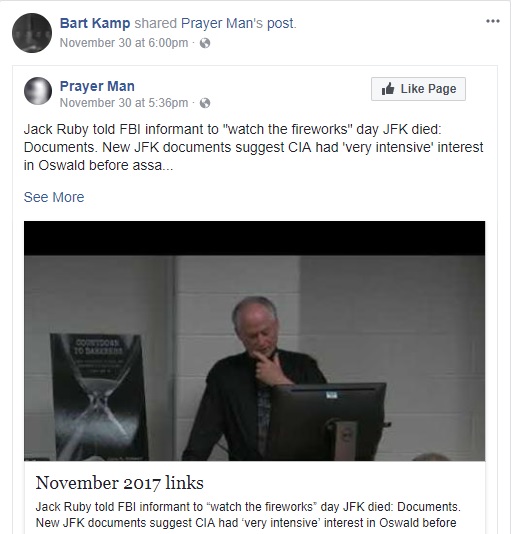Click the word "shared" in the post header
This screenshot has height=534, width=511.
point(156,23)
